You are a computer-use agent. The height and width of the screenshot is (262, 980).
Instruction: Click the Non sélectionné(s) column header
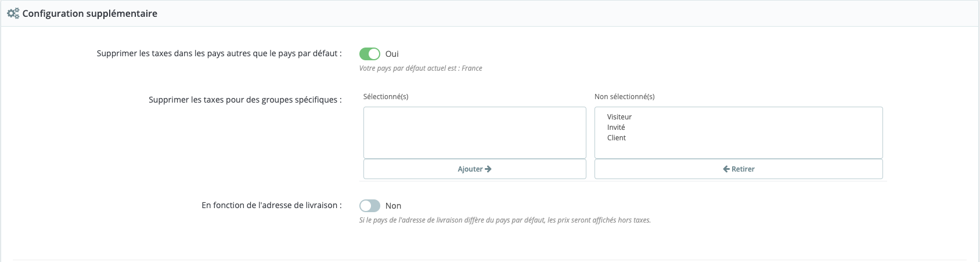(x=624, y=97)
